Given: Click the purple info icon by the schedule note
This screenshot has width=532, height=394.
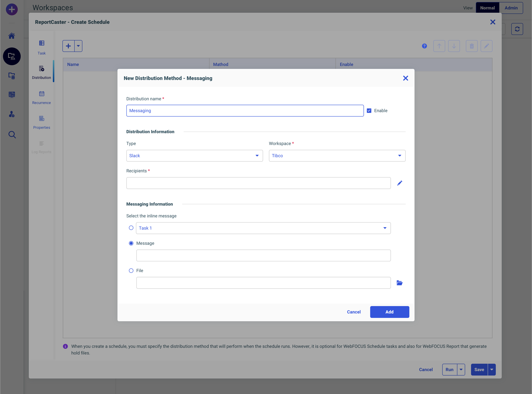Looking at the screenshot, I should pos(66,346).
